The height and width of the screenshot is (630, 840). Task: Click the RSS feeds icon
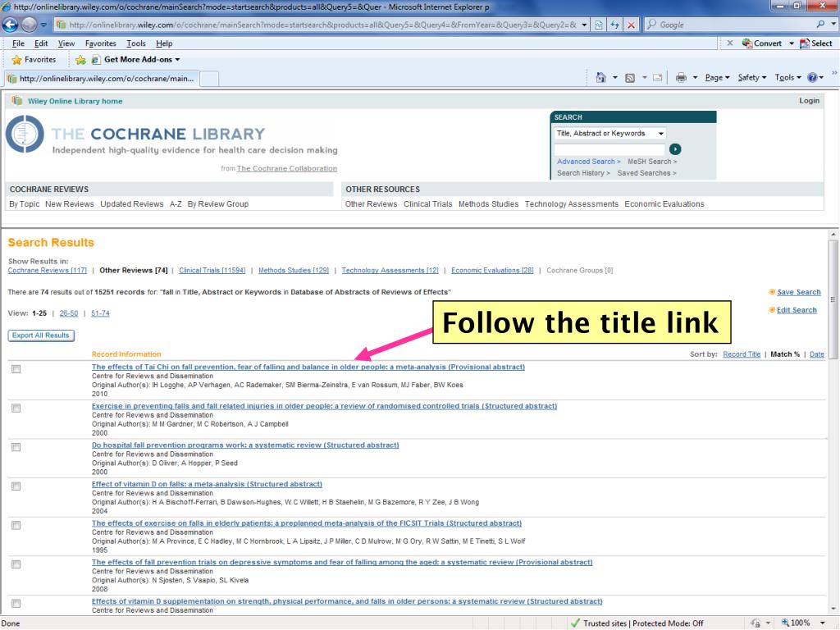pos(630,78)
